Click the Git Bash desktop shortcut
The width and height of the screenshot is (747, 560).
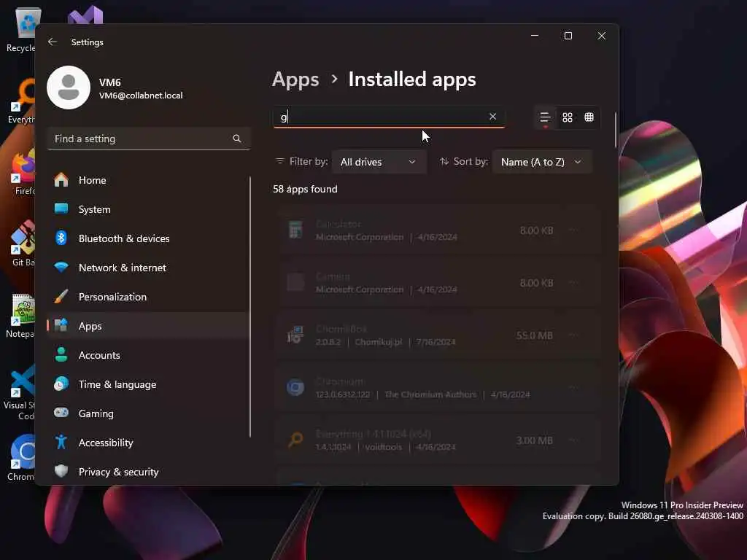click(x=23, y=244)
